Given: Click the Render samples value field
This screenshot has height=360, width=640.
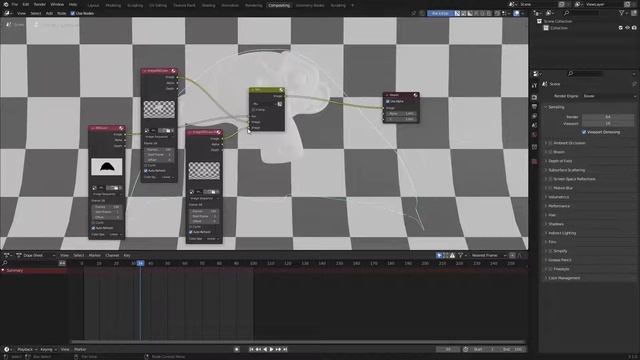Looking at the screenshot, I should 608,117.
